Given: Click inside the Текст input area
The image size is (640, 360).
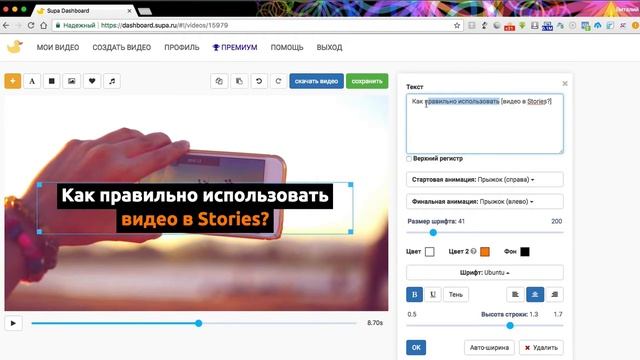Looking at the screenshot, I should [x=485, y=124].
